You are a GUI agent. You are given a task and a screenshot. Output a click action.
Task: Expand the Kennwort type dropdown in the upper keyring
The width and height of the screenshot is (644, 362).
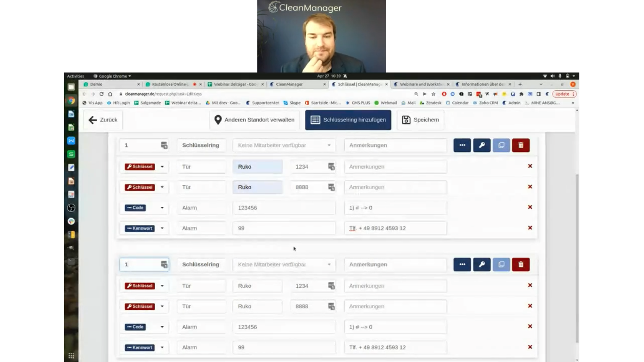pos(162,228)
